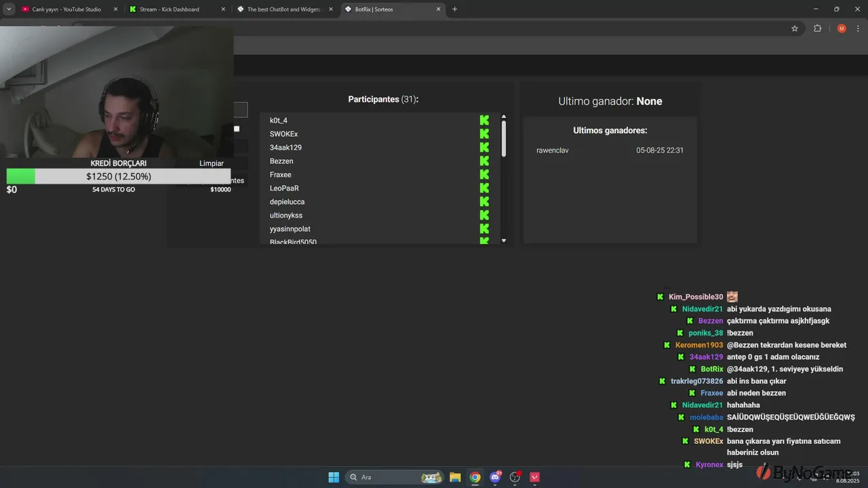
Task: Close the BotRix Sorteos tab
Action: point(438,9)
